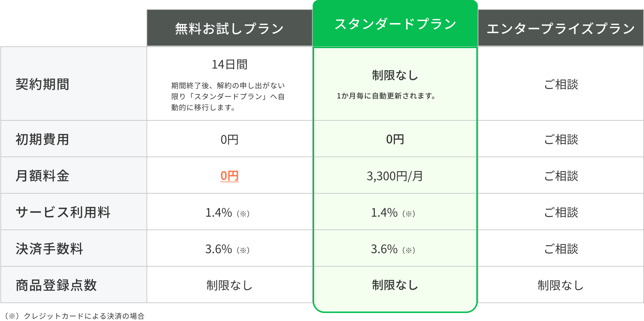This screenshot has width=644, height=321.
Task: Click the 月額料金 row label
Action: (42, 176)
